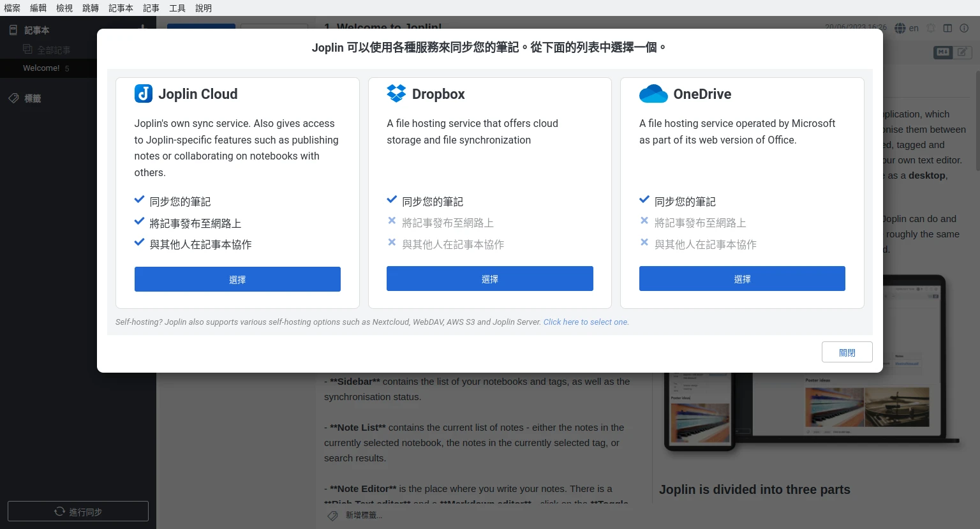Open note properties via the info icon
This screenshot has width=980, height=529.
pos(964,28)
